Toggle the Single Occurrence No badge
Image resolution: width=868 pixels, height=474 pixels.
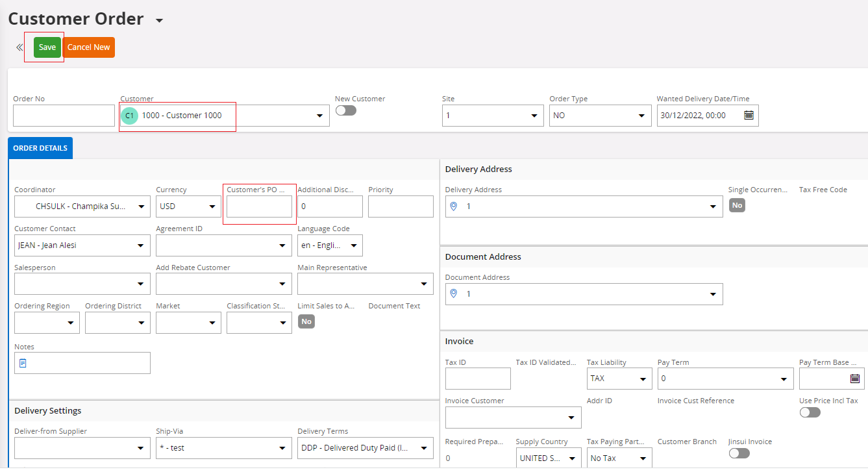(x=736, y=205)
